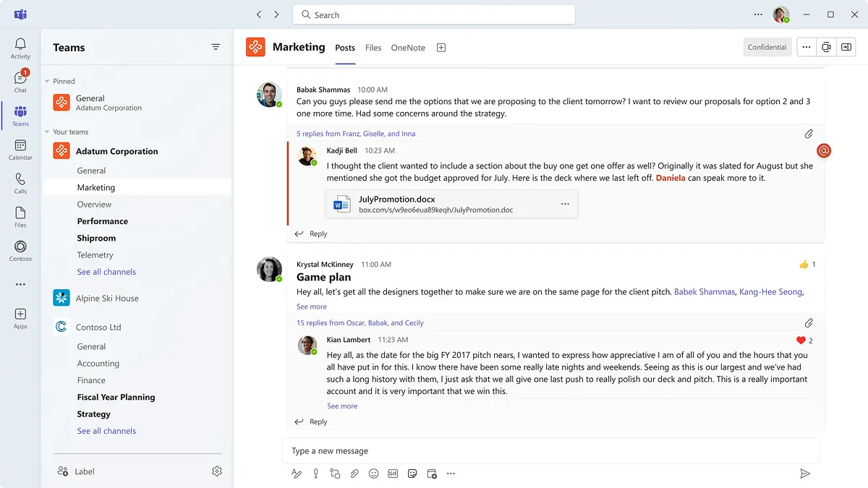This screenshot has height=488, width=868.
Task: Open the JulyPromotion.docx file options ellipsis
Action: [565, 205]
